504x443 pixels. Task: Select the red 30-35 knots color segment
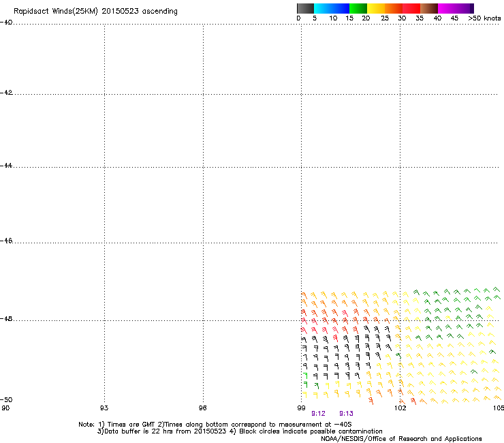coord(411,8)
